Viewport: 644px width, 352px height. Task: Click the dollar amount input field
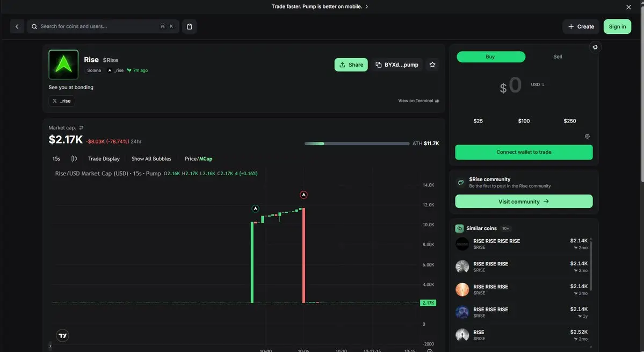click(x=515, y=85)
